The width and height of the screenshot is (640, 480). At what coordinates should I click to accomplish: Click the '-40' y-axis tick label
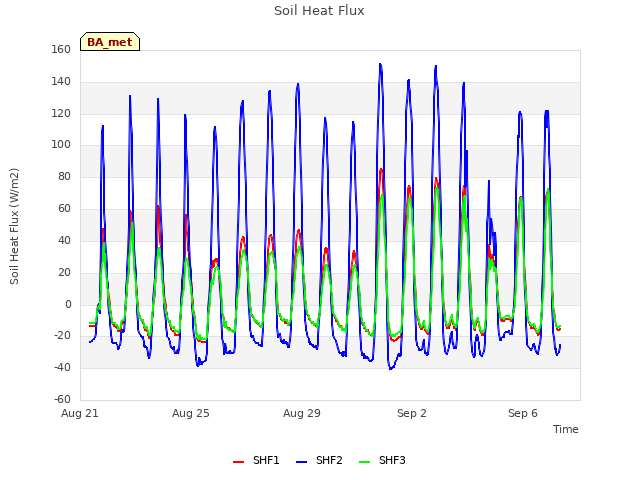[x=62, y=368]
